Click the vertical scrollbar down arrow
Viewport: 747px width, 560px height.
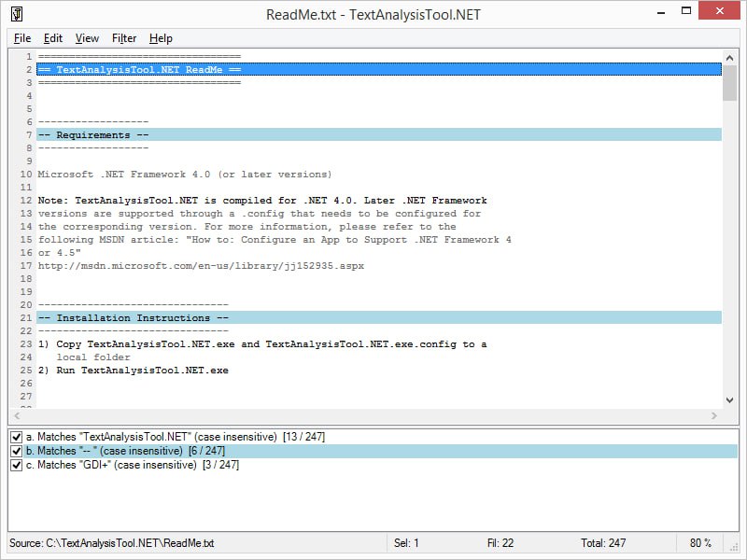[729, 400]
